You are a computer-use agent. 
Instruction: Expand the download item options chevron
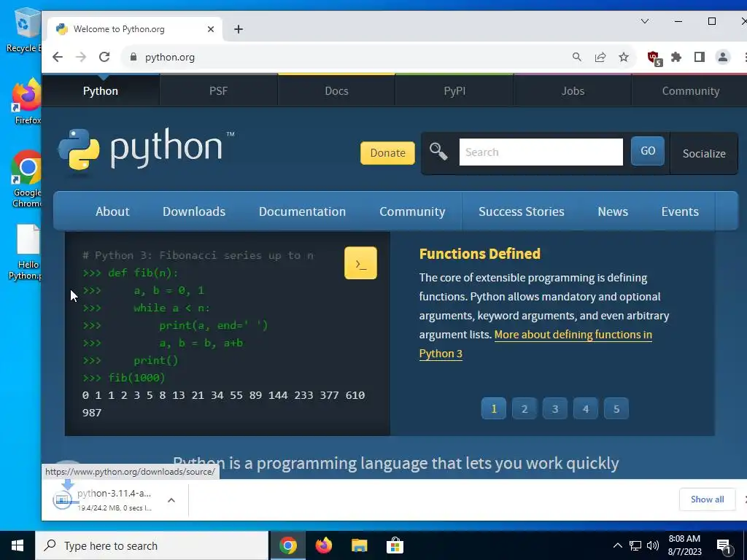[171, 500]
